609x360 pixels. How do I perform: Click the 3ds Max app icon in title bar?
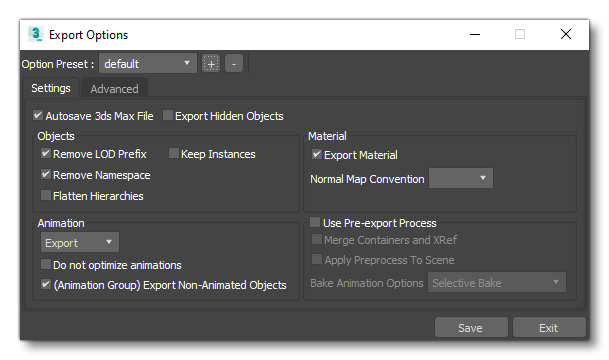coord(36,34)
